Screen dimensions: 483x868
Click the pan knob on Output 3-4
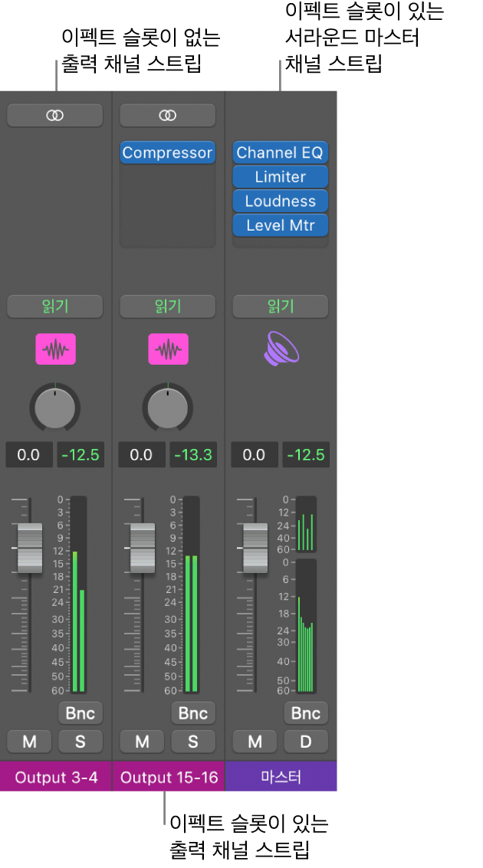tap(55, 407)
